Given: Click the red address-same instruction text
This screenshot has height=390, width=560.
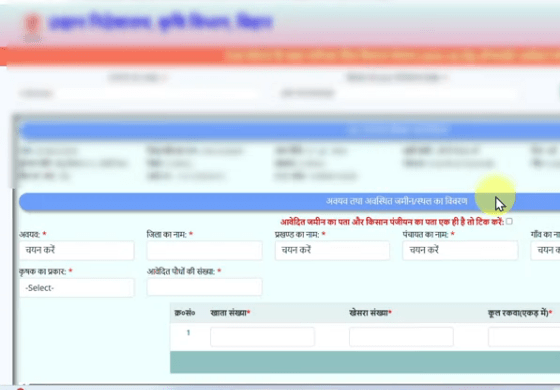Looking at the screenshot, I should point(392,222).
